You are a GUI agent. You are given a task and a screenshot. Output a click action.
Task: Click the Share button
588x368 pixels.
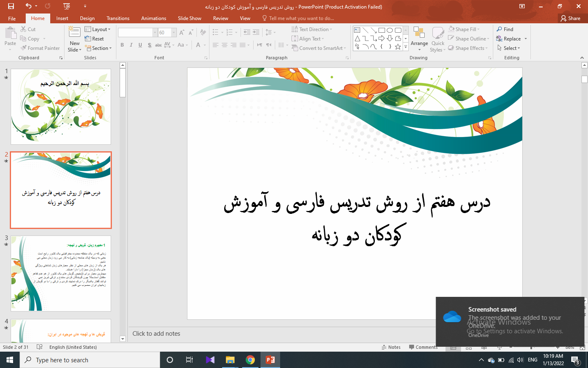[x=570, y=18]
